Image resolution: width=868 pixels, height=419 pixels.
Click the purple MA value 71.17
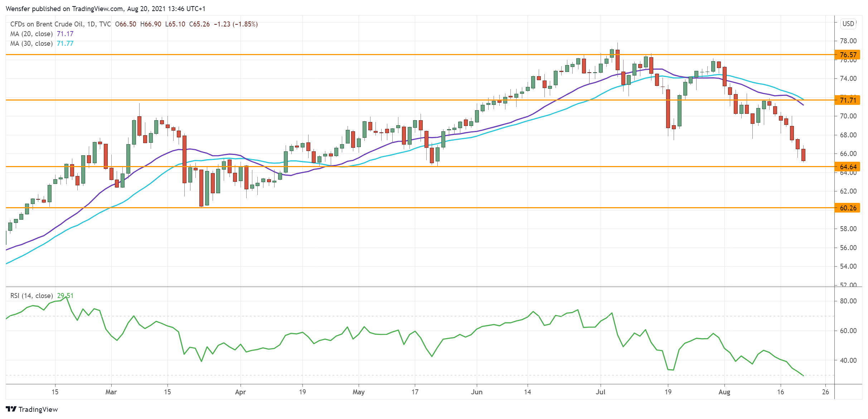click(65, 34)
